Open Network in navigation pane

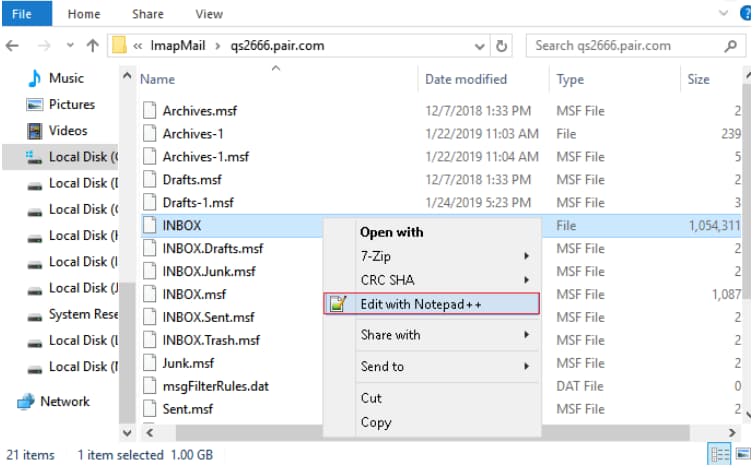pyautogui.click(x=65, y=401)
